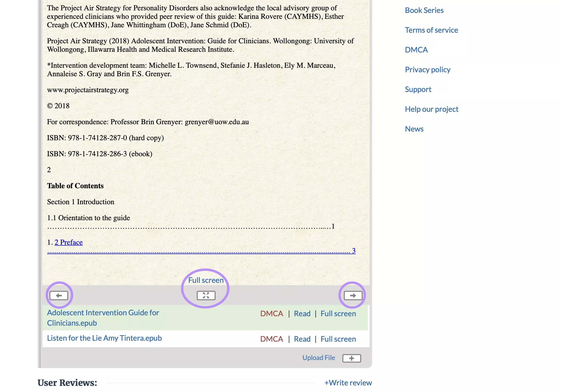Click the navigate forward arrow icon

pos(353,295)
